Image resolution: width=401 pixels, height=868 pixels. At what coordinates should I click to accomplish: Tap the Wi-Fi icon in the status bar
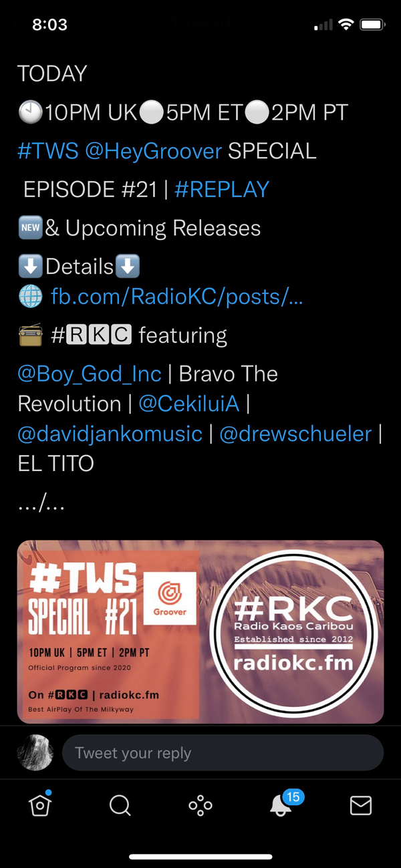coord(346,25)
